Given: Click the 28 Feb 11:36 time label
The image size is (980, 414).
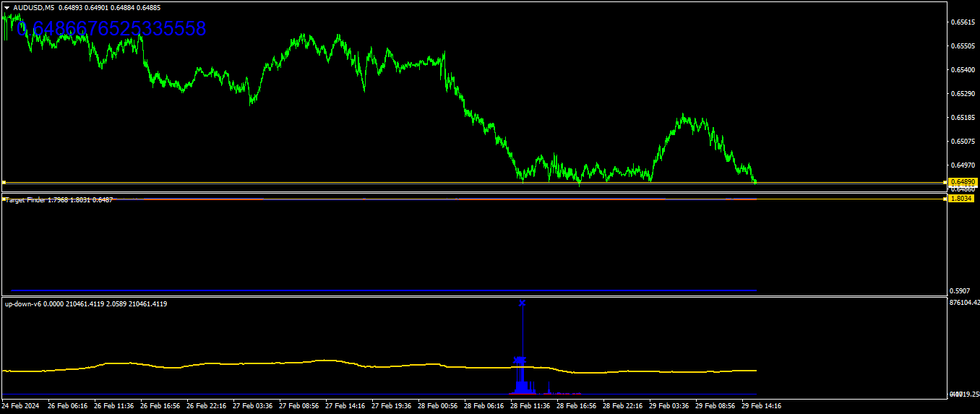Looking at the screenshot, I should (531, 406).
